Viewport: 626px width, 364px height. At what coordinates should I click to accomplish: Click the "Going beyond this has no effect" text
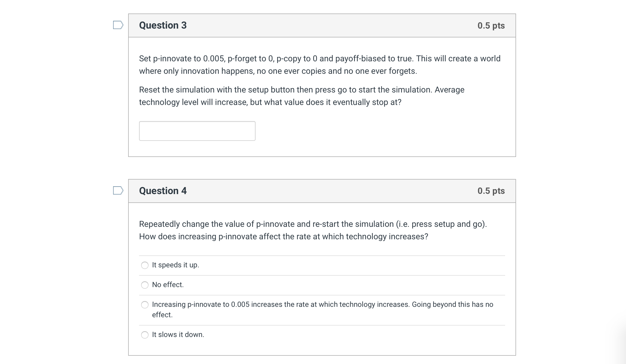[452, 305]
